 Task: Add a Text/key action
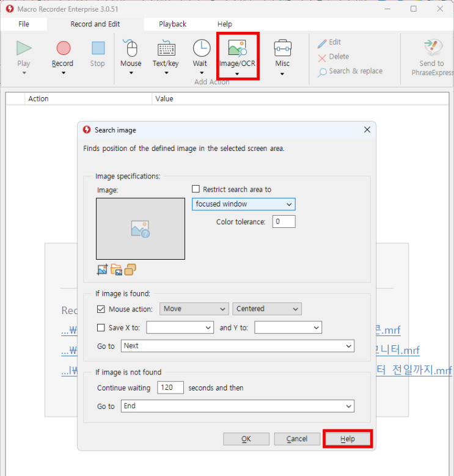coord(166,48)
